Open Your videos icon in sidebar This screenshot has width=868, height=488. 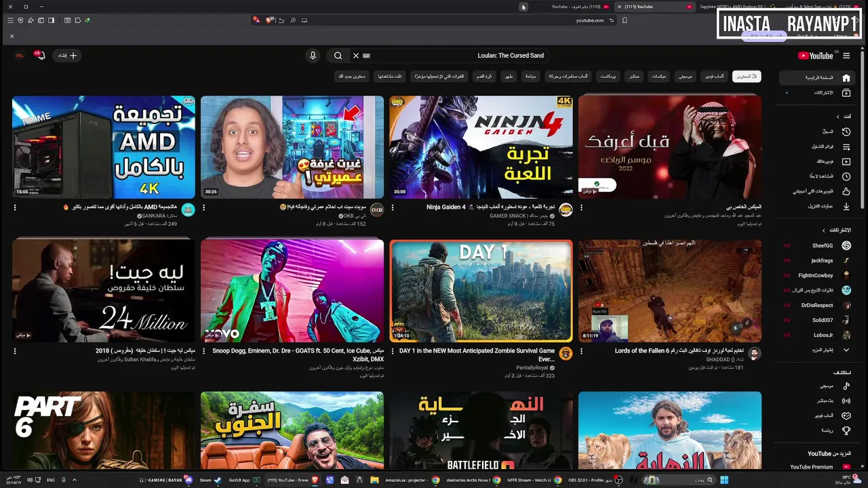pos(846,161)
